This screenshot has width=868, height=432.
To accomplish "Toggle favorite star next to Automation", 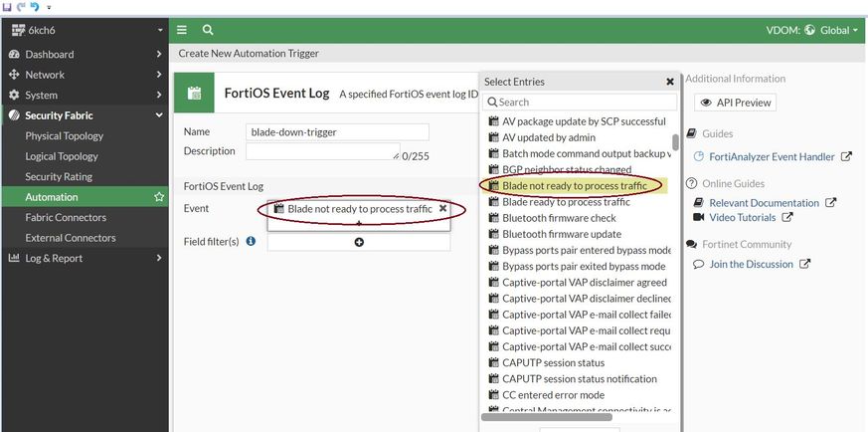I will pos(159,197).
